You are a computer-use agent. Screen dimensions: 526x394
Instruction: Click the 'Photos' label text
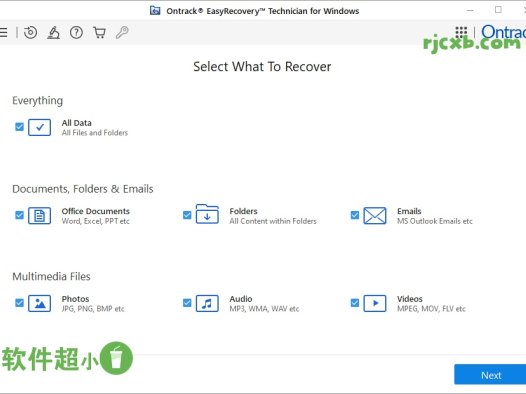(75, 299)
